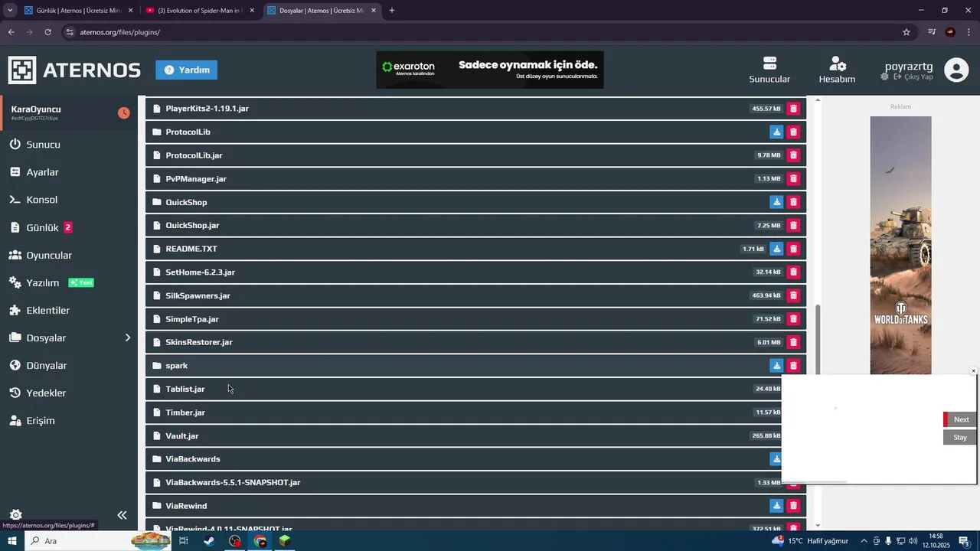
Task: Delete the ProtocolLib.jar file
Action: (793, 155)
